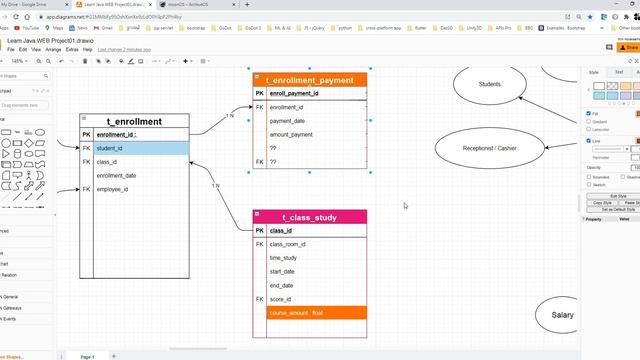Click the Zoom in magnifier icon

(39, 61)
